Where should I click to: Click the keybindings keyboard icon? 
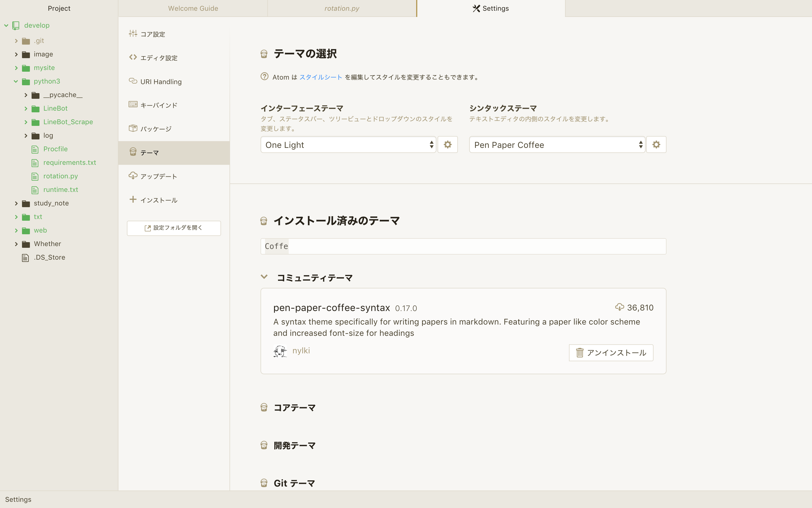133,104
